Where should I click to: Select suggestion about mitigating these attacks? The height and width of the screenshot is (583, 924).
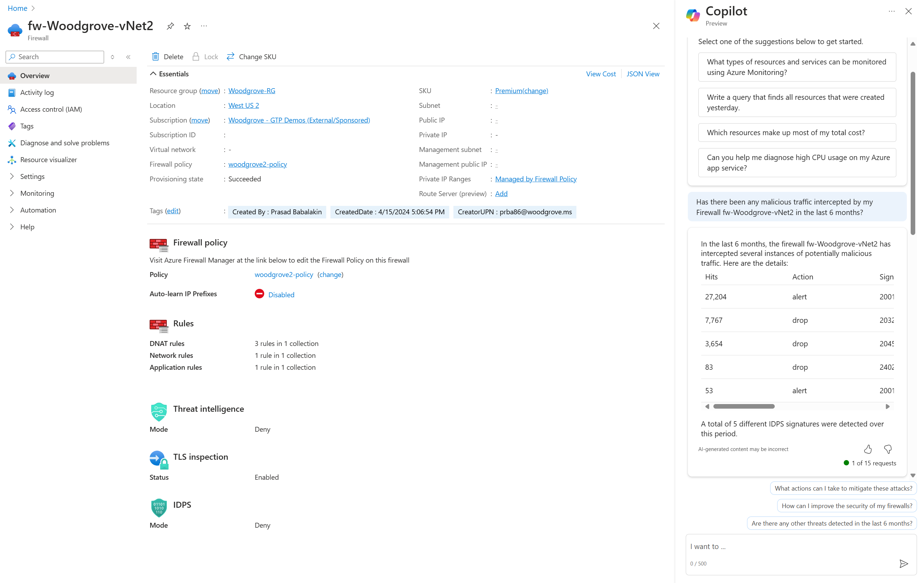(x=843, y=488)
